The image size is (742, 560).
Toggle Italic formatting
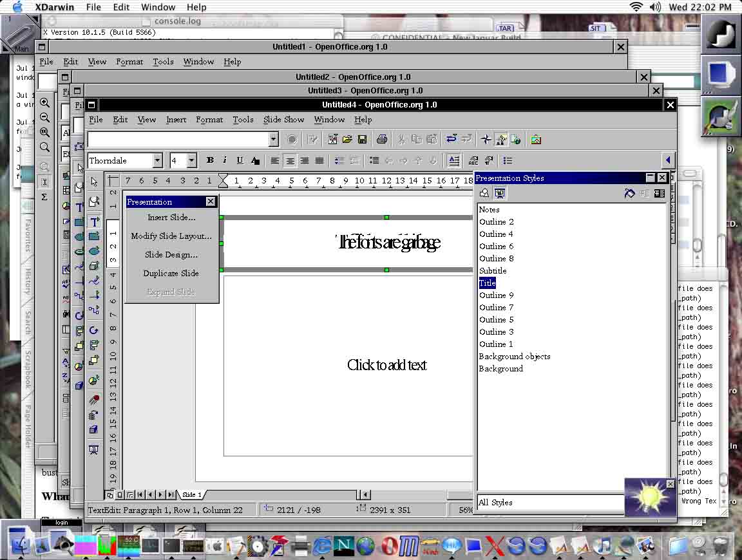pyautogui.click(x=225, y=161)
